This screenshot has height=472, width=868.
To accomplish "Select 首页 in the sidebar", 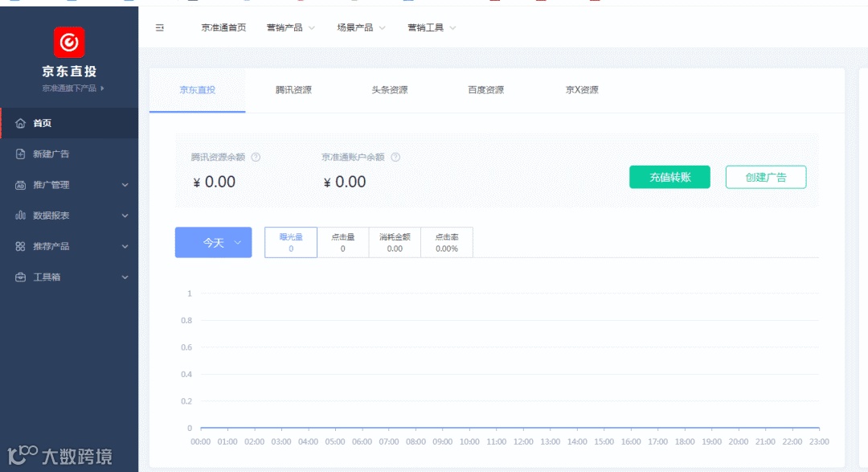I will click(x=69, y=123).
